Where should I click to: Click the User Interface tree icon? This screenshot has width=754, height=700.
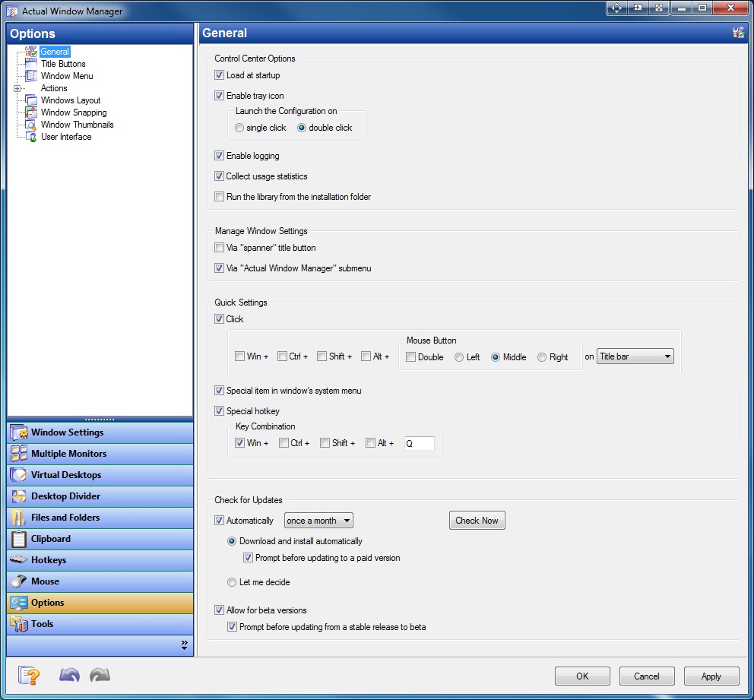(x=31, y=137)
